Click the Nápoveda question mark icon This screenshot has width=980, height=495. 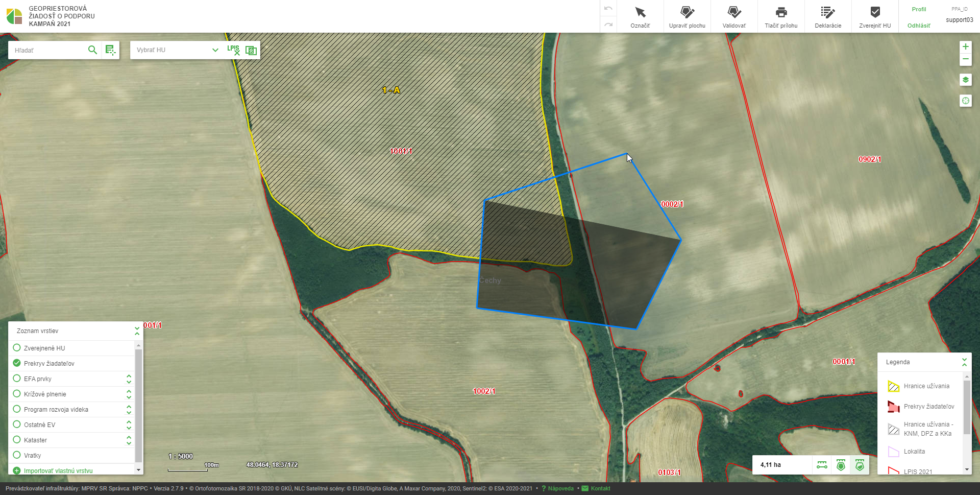[544, 488]
